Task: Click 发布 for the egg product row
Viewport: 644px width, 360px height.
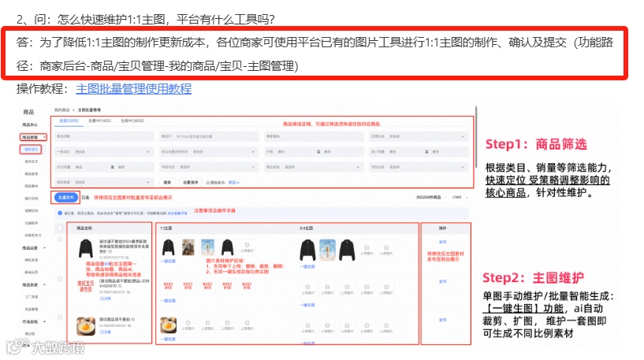Action: [442, 320]
